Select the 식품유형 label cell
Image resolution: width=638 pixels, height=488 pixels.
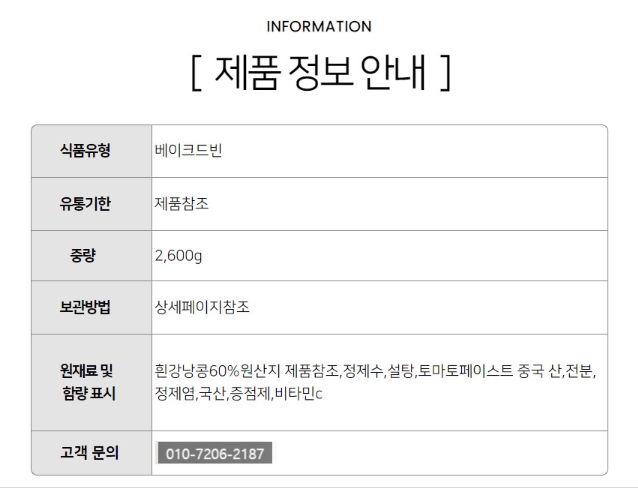(92, 151)
